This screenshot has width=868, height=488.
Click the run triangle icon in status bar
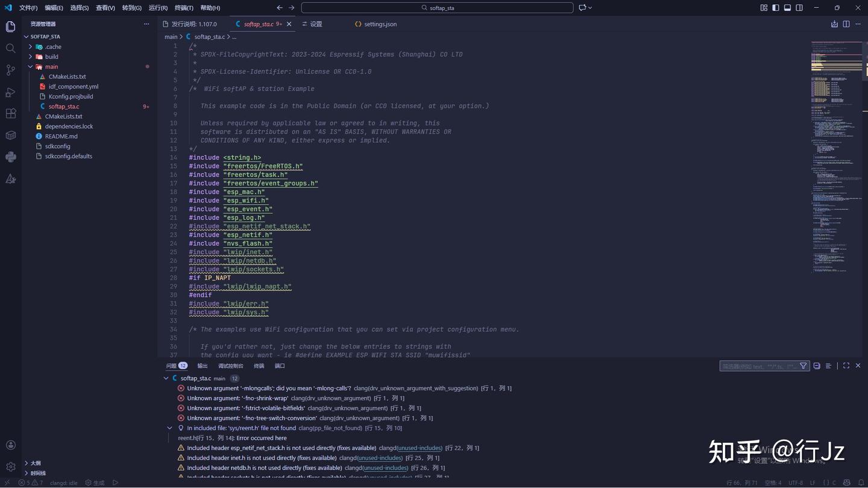[x=115, y=483]
